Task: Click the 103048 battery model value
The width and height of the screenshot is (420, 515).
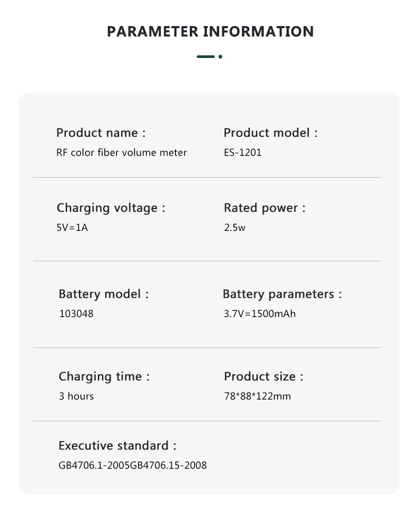Action: click(x=76, y=314)
